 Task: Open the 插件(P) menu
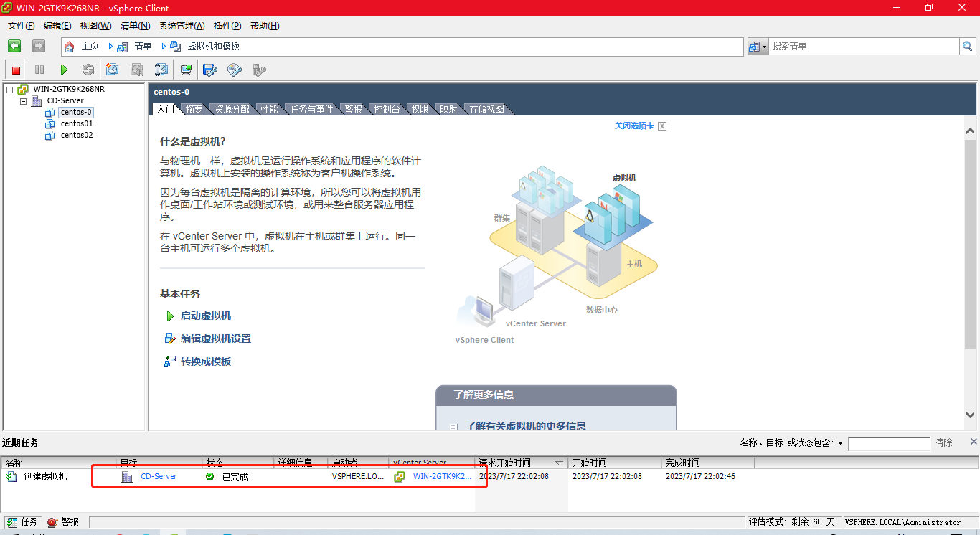point(227,26)
